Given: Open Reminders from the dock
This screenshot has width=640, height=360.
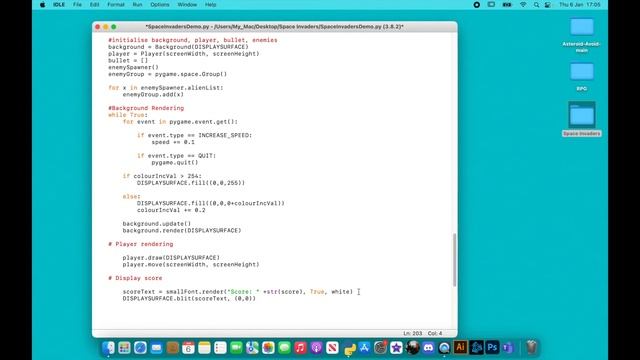Looking at the screenshot, I should [220, 348].
